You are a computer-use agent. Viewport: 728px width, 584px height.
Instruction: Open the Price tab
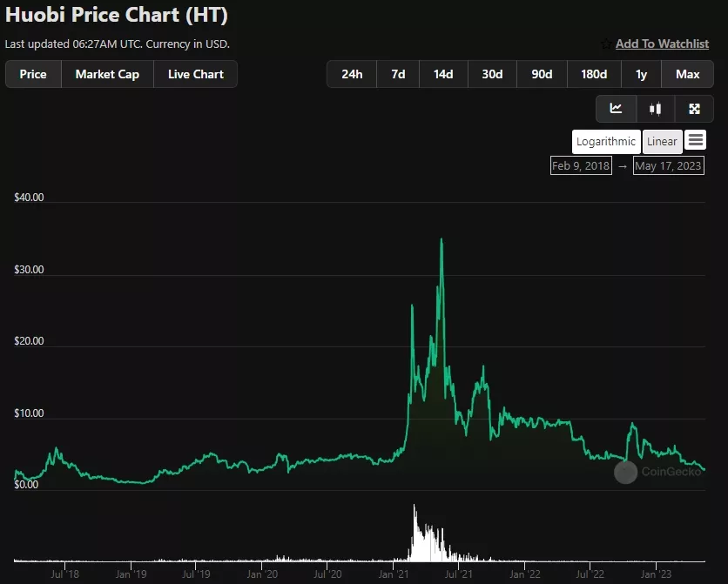(33, 74)
